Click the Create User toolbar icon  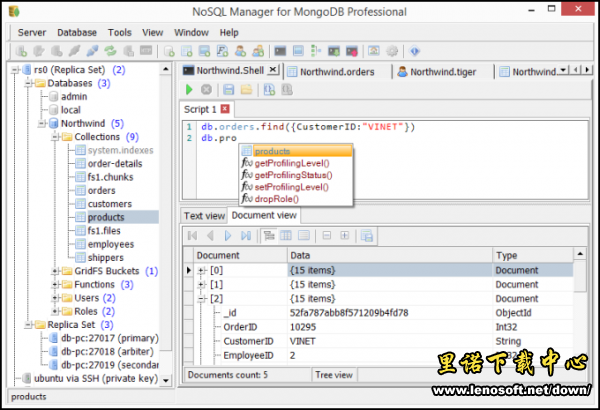point(240,51)
